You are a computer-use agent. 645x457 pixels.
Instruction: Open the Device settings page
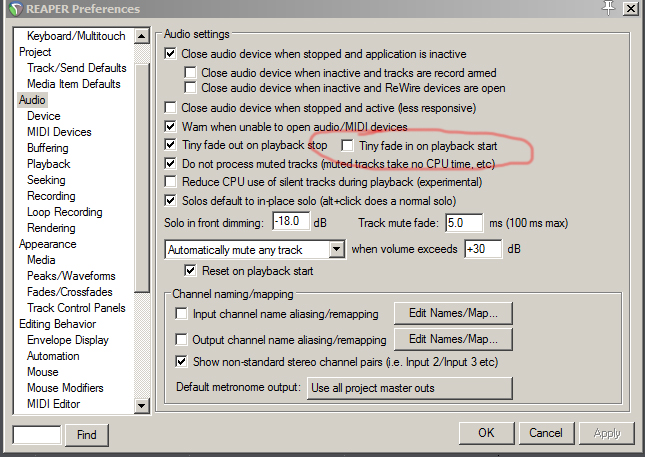coord(44,116)
